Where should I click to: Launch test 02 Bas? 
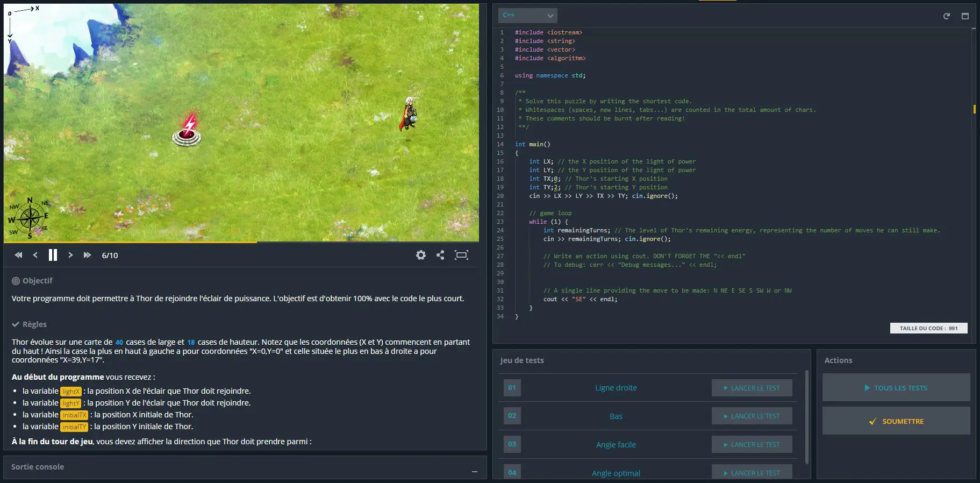tap(752, 416)
